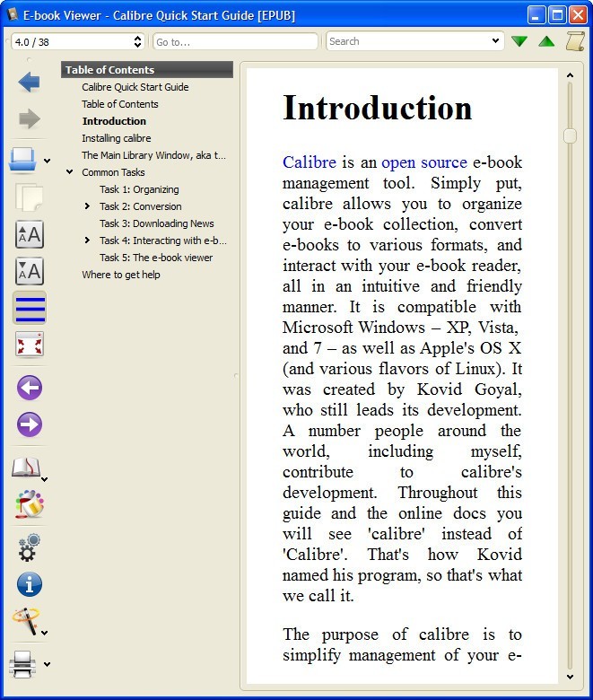Go to previous page with purple left arrow
This screenshot has height=700, width=593.
coord(30,388)
